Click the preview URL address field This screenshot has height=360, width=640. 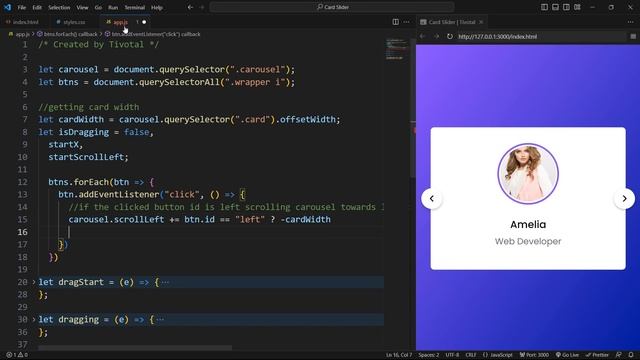point(541,36)
